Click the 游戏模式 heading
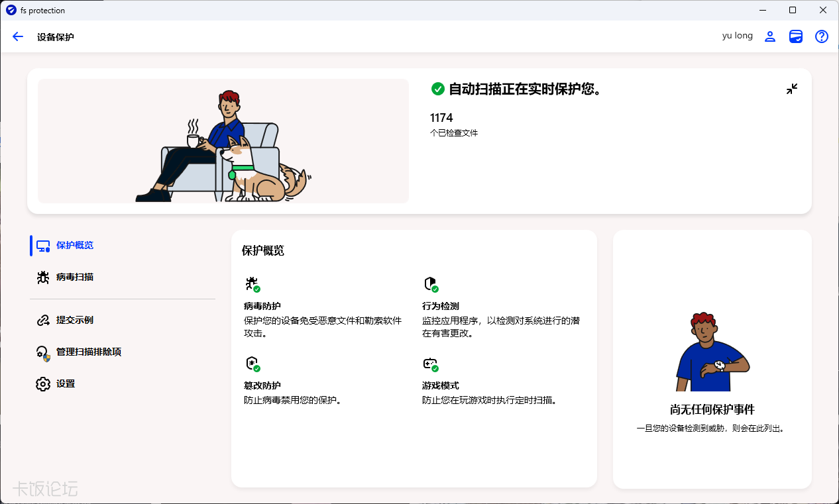Screen dimensions: 839x504 [441, 385]
